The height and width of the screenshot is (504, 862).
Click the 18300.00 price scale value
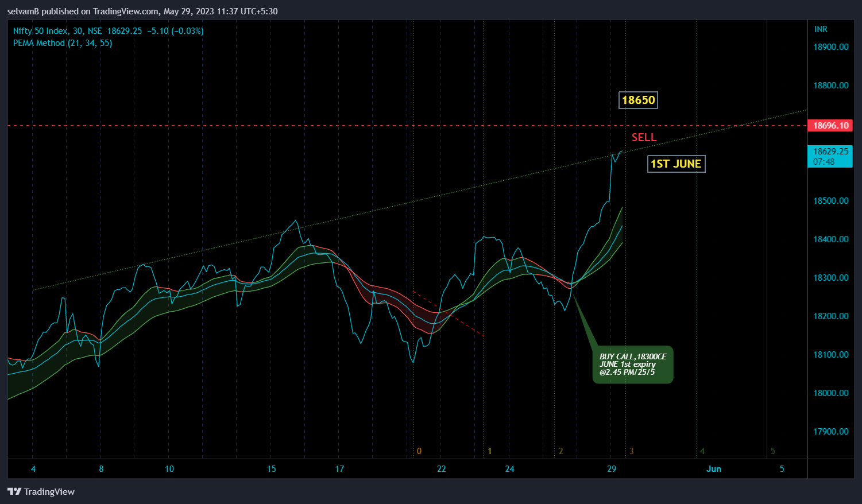click(830, 278)
